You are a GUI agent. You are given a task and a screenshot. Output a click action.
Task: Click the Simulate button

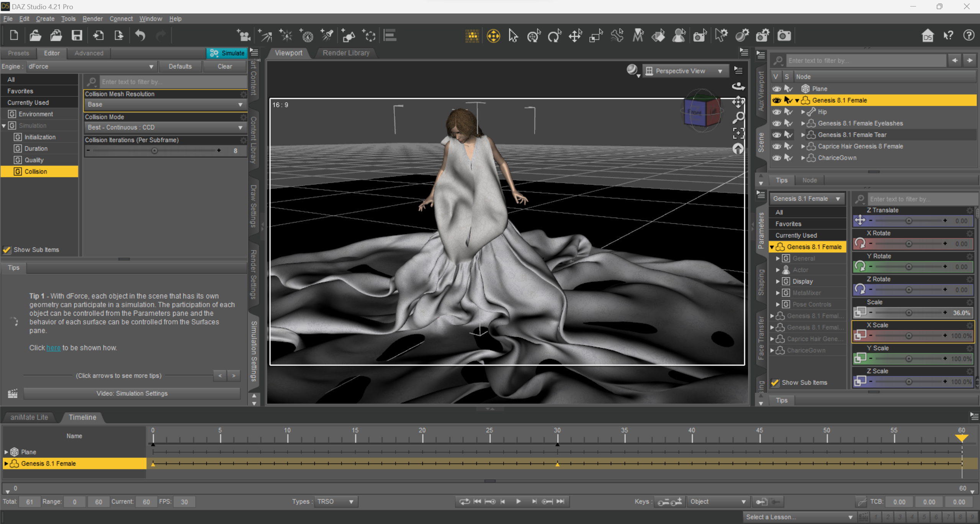pos(227,53)
